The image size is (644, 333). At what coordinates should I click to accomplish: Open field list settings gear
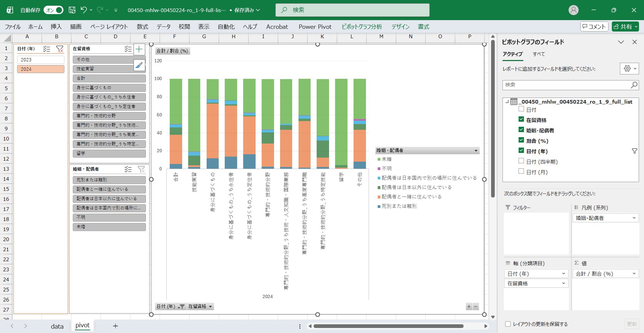(629, 69)
